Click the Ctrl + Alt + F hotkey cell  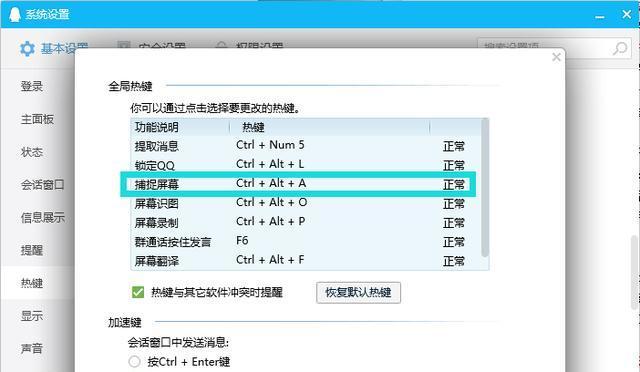pos(270,260)
